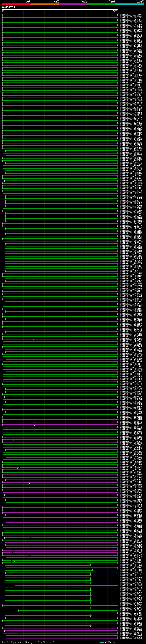This screenshot has width=146, height=644.
Task: Open hit UniRef100_A7JW56
Action: click(131, 37)
